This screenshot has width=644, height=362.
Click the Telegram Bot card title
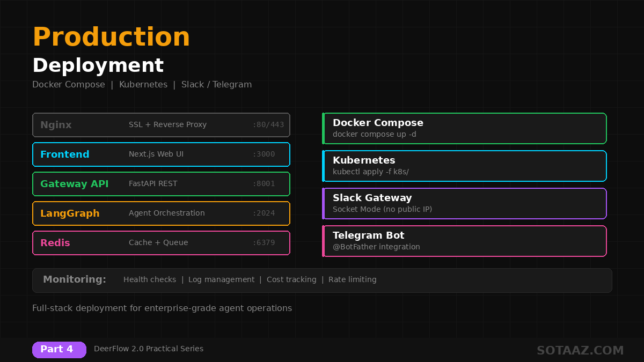point(369,235)
